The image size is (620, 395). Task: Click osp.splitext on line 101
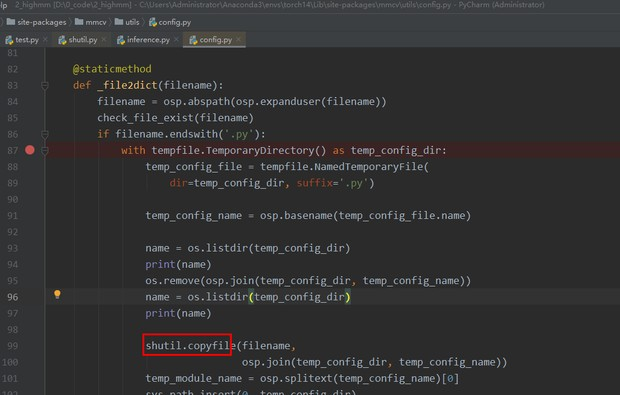(296, 378)
